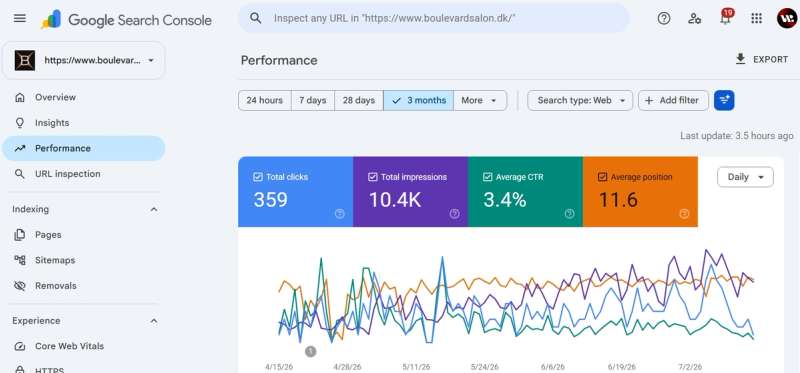Viewport: 800px width, 373px height.
Task: Click the HTTPS lock icon
Action: point(20,369)
